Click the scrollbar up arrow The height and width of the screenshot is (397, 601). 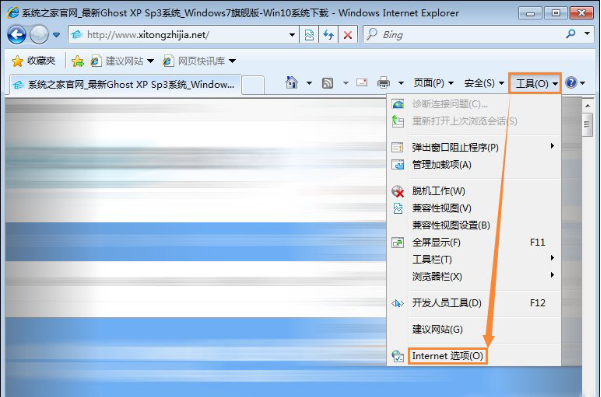(587, 105)
